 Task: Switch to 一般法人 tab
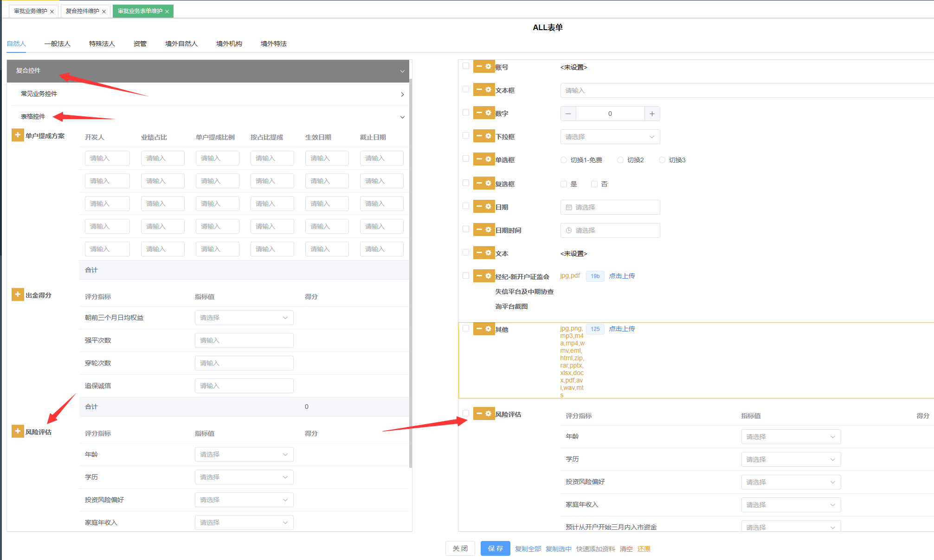58,44
